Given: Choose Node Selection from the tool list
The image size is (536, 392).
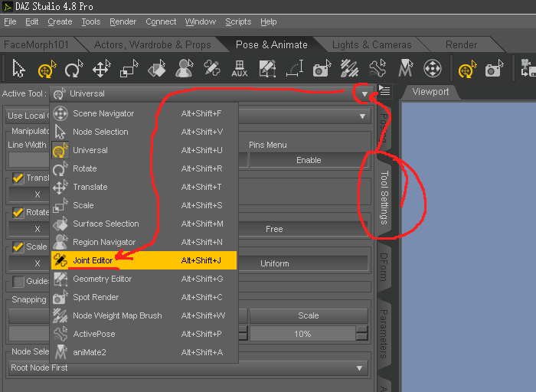Looking at the screenshot, I should pos(144,132).
